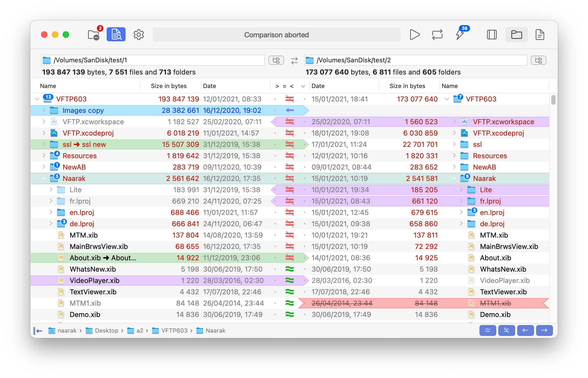Select right MainBrwsView.xib file icon
The height and width of the screenshot is (378, 588).
pos(471,247)
